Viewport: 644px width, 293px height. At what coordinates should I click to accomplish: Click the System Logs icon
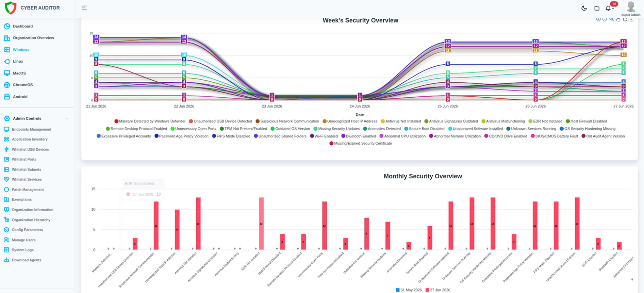click(x=6, y=250)
